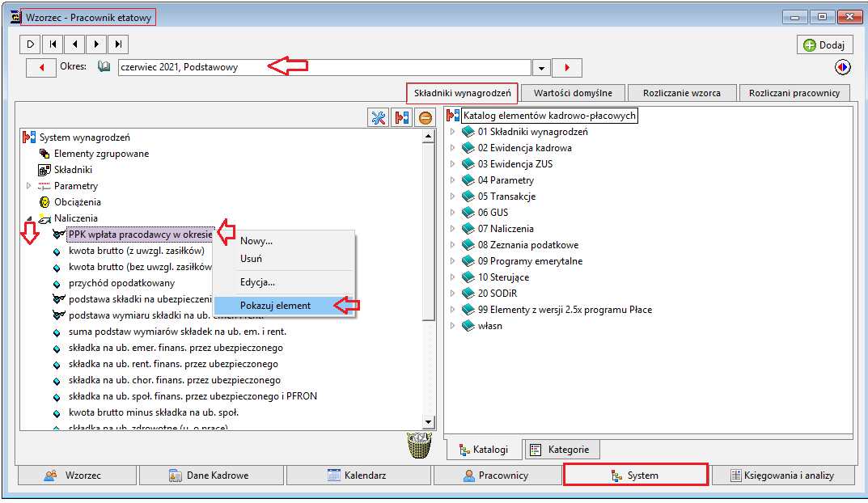Click the trash basket icon
The image size is (868, 503).
coord(420,446)
